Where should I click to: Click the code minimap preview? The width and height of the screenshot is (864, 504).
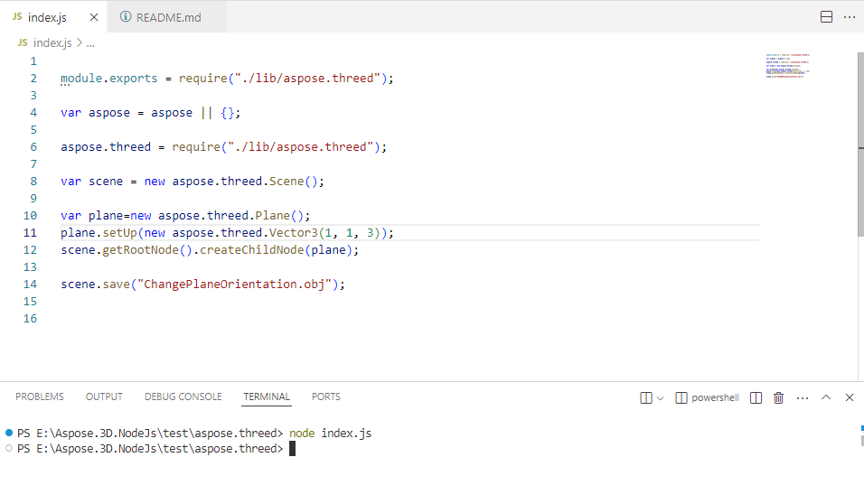pyautogui.click(x=787, y=66)
